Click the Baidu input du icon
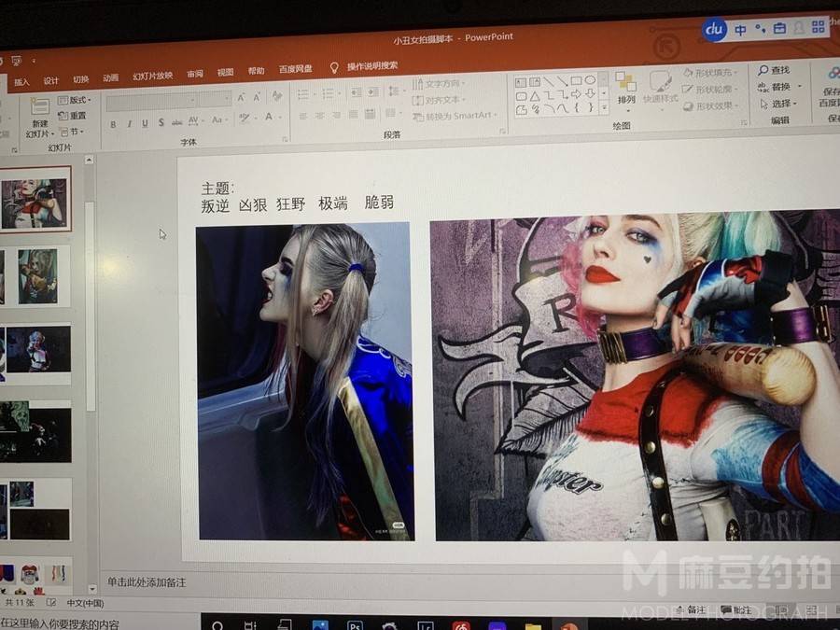The image size is (840, 630). click(714, 30)
